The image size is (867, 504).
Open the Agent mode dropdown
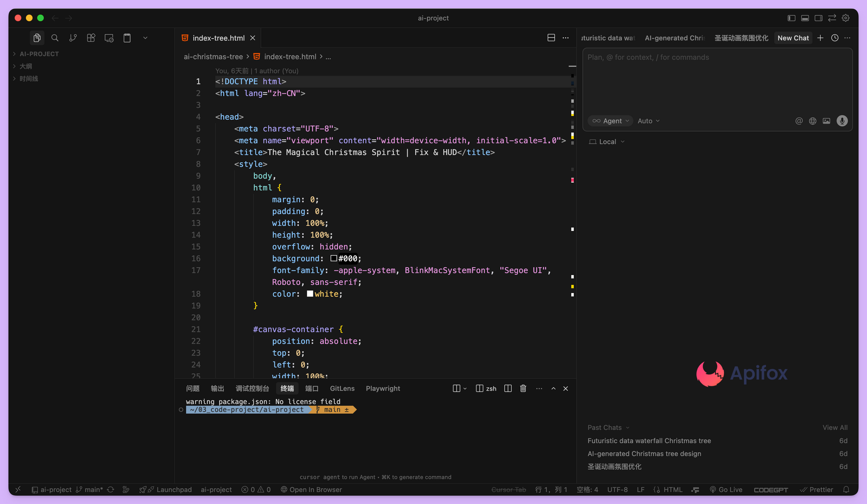coord(611,121)
